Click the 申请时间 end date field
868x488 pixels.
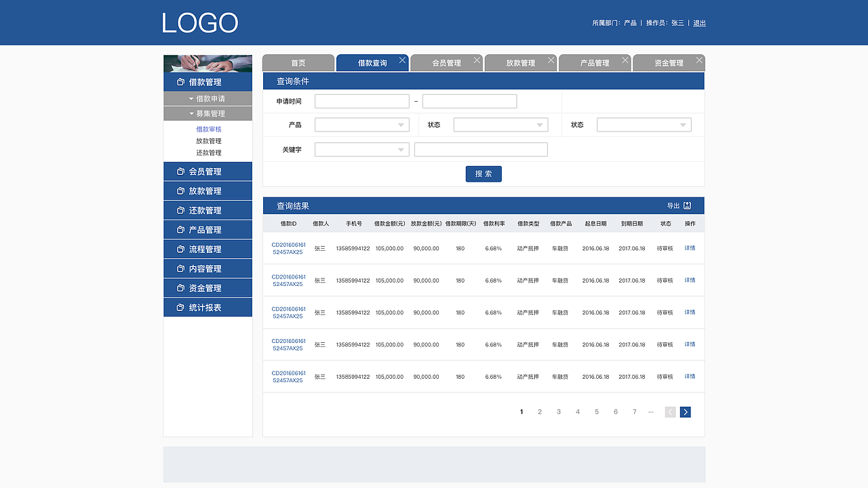coord(469,101)
